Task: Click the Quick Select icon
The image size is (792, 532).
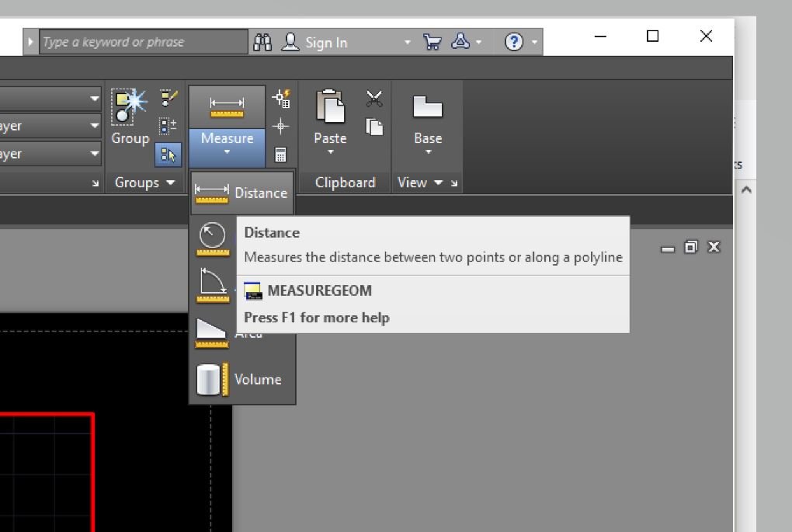Action: (281, 99)
